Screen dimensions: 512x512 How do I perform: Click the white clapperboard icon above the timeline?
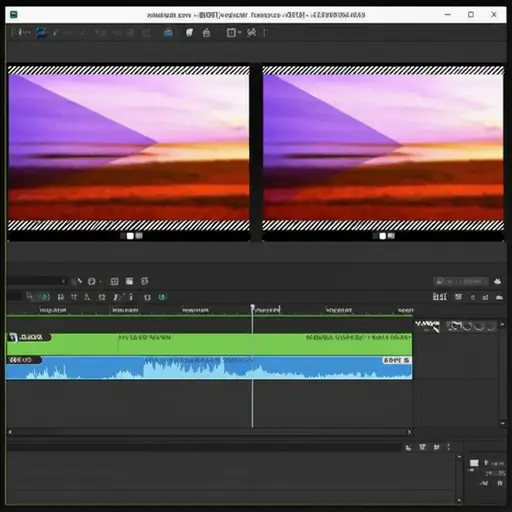pos(129,281)
